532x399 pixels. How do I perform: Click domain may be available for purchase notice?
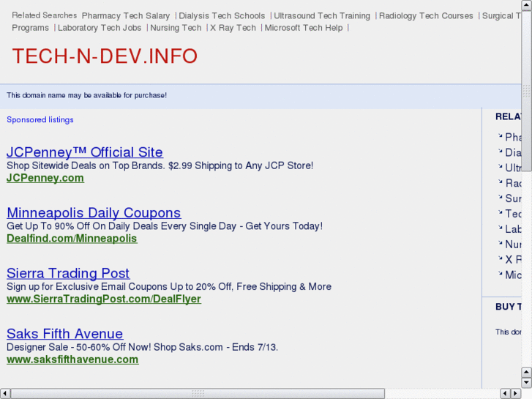(x=86, y=95)
